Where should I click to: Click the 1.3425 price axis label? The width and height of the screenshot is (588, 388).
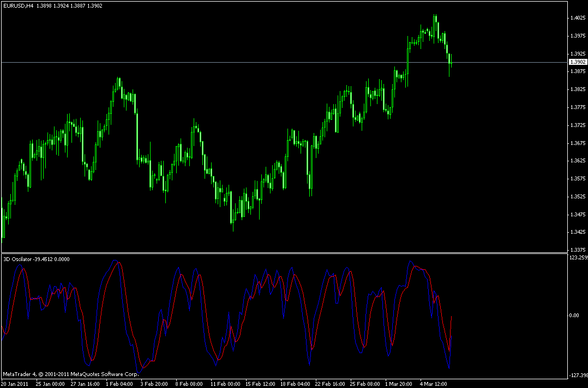point(578,232)
